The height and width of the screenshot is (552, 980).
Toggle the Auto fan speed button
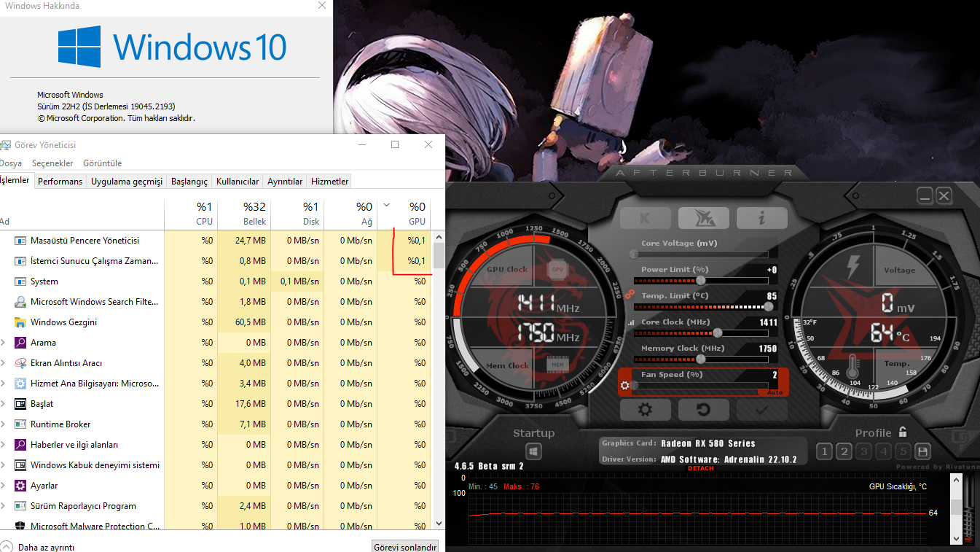pyautogui.click(x=775, y=392)
